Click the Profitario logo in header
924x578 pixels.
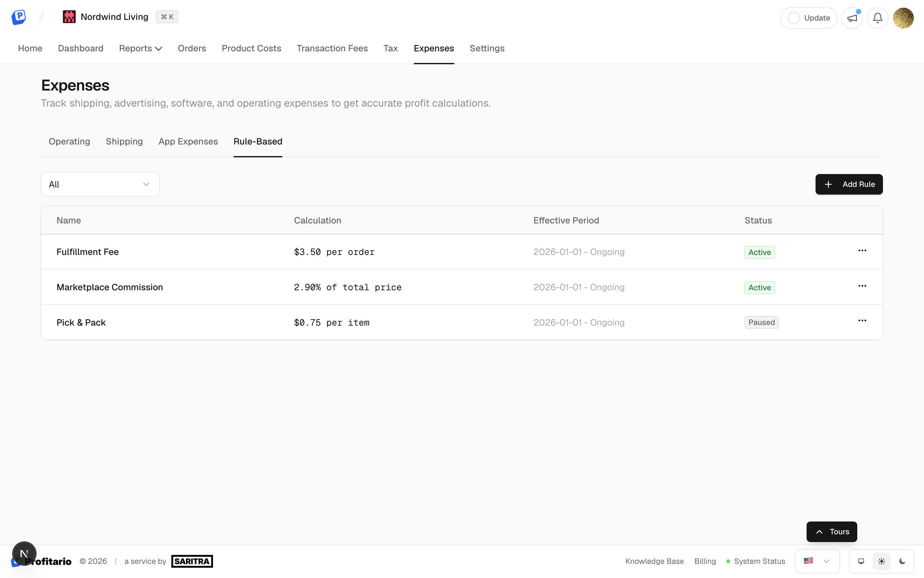18,17
